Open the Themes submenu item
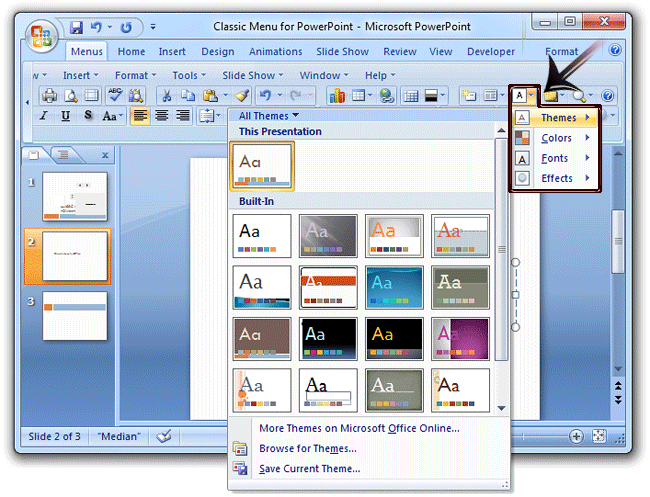This screenshot has height=497, width=650. coord(555,118)
